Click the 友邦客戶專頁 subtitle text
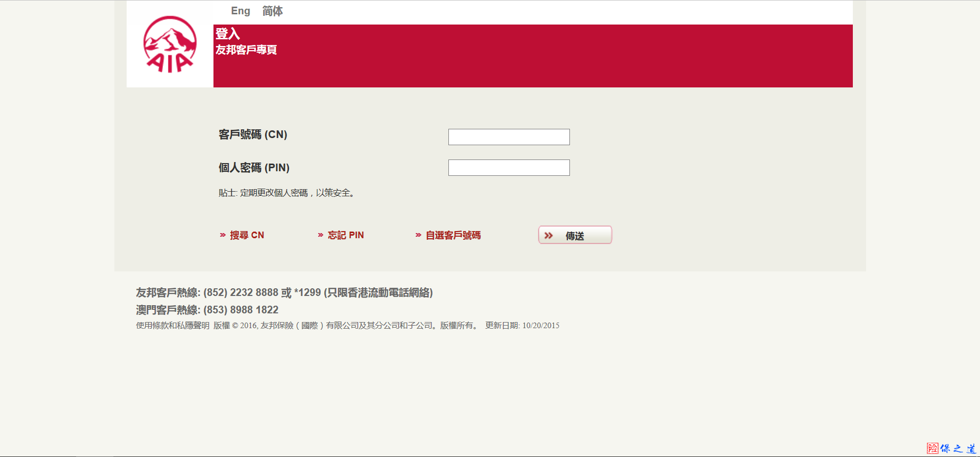This screenshot has height=457, width=980. tap(246, 50)
